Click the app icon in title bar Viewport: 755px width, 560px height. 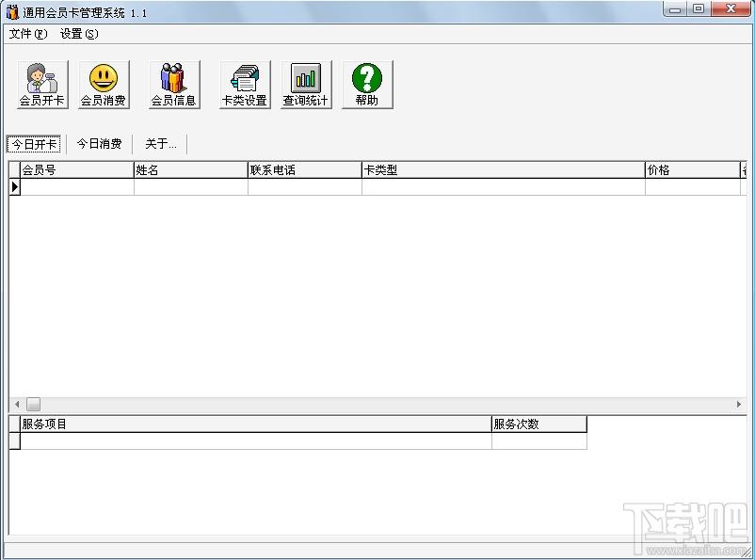12,12
